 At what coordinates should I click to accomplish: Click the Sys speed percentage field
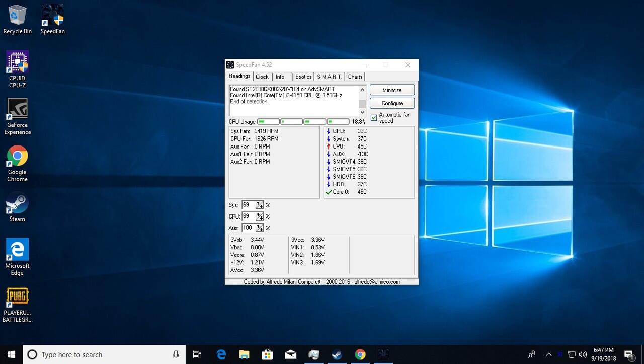click(249, 205)
